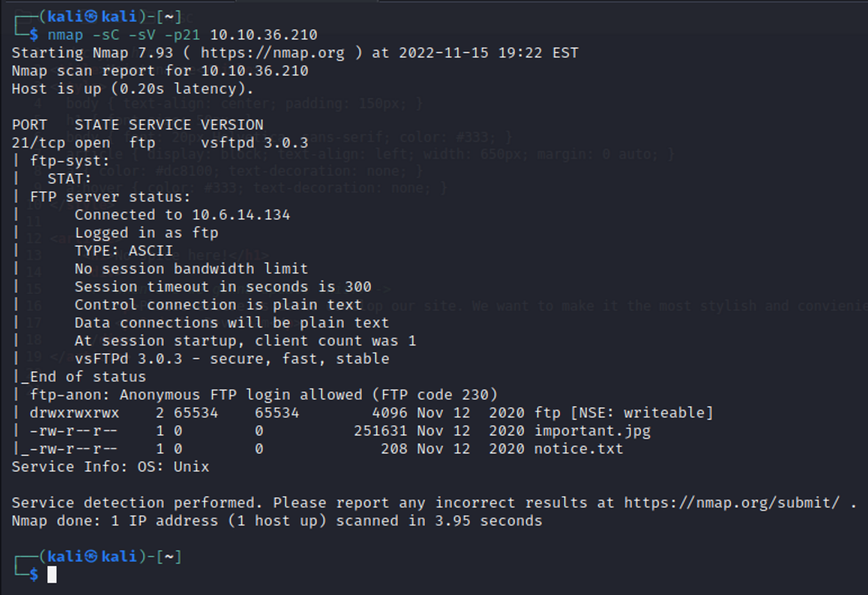Click the vsftpd 3.0.3 version text

[254, 143]
